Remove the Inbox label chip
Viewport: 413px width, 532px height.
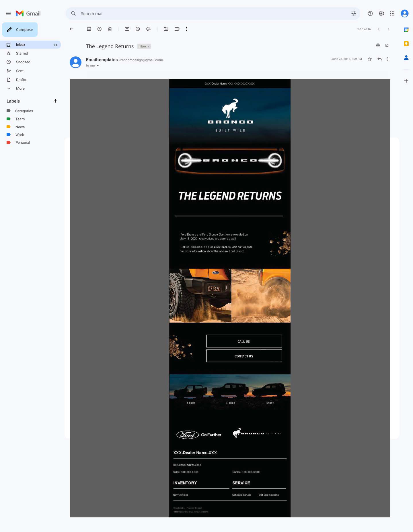149,46
